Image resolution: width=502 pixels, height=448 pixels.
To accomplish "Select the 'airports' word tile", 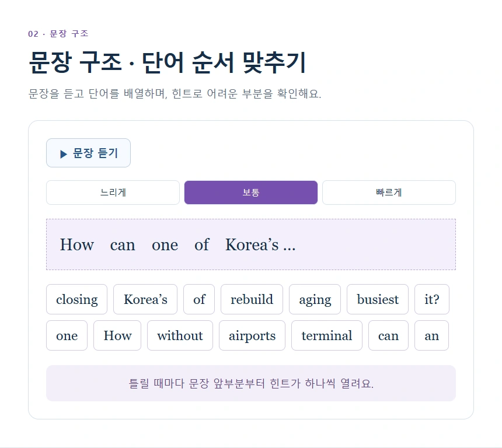I will [252, 335].
